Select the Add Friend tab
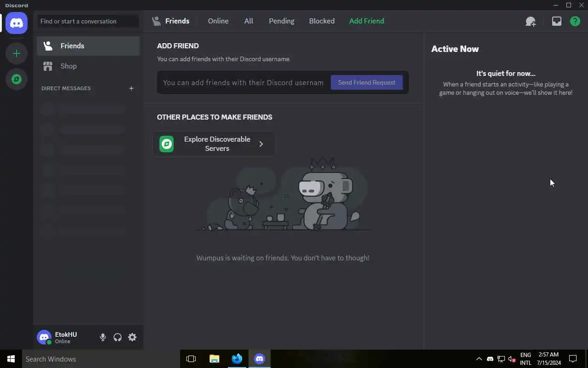Screen dimensions: 588x368 pos(367,21)
